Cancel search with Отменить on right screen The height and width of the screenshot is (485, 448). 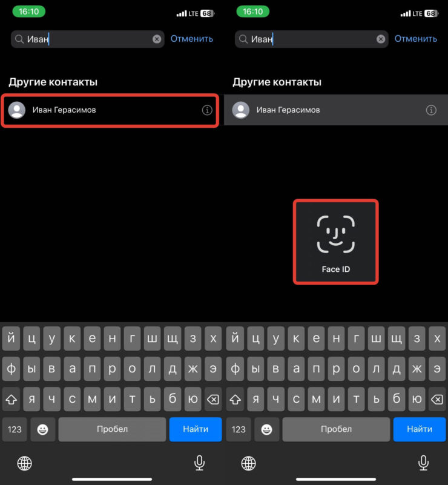(x=416, y=39)
